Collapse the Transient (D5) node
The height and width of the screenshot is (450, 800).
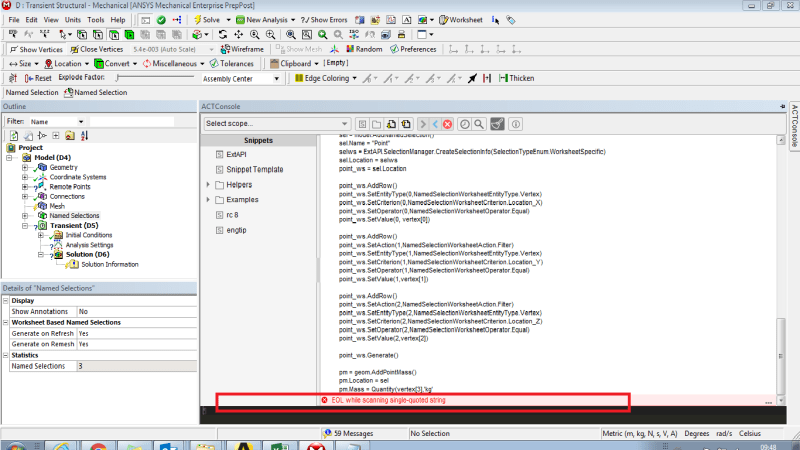click(25, 226)
